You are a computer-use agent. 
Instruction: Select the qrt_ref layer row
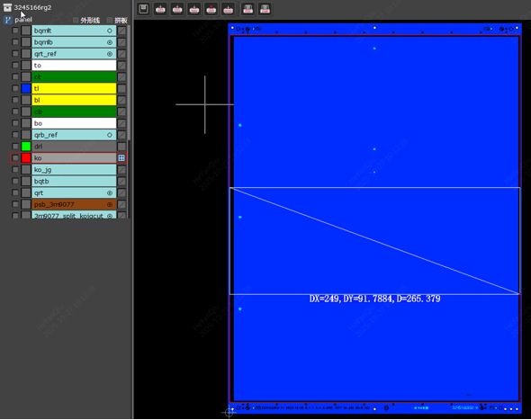click(x=74, y=54)
